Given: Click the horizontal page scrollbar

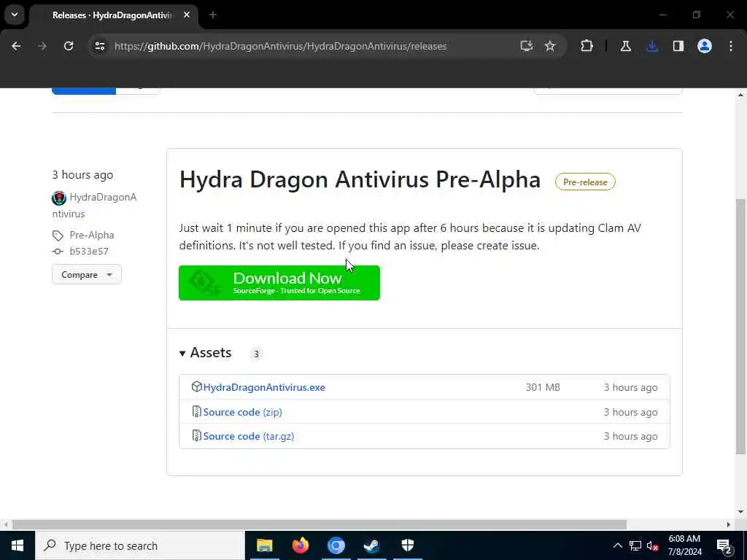Looking at the screenshot, I should [x=320, y=524].
